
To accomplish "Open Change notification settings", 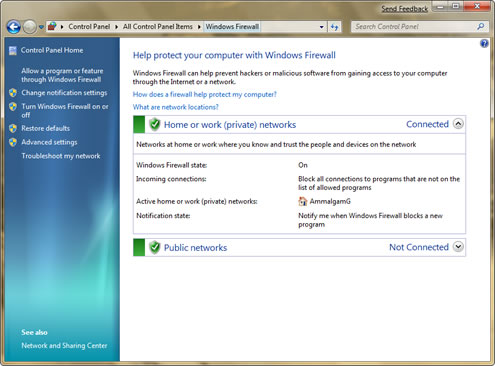I will pyautogui.click(x=64, y=93).
